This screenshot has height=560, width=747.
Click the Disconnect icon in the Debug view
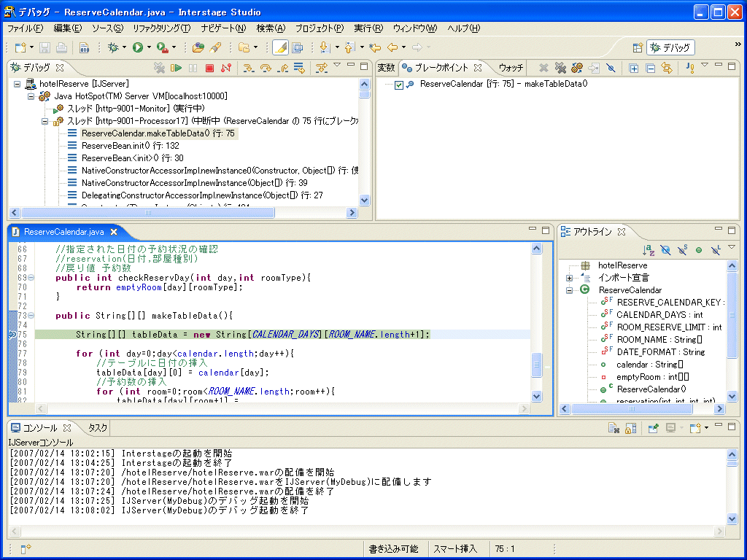click(x=226, y=68)
